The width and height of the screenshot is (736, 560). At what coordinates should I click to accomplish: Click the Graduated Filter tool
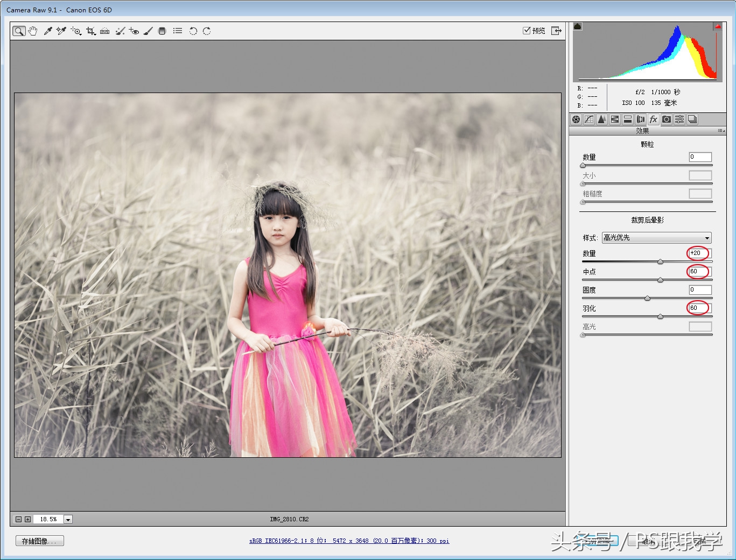[x=162, y=31]
